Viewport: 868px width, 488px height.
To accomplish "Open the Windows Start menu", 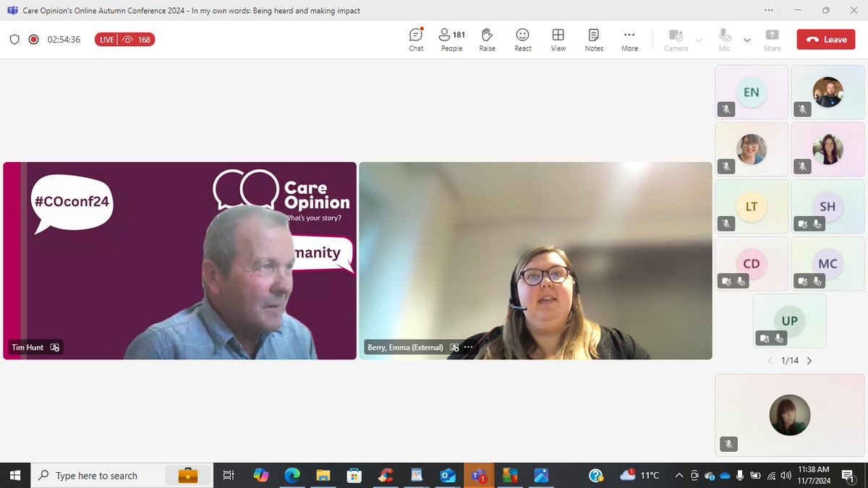I will tap(16, 475).
